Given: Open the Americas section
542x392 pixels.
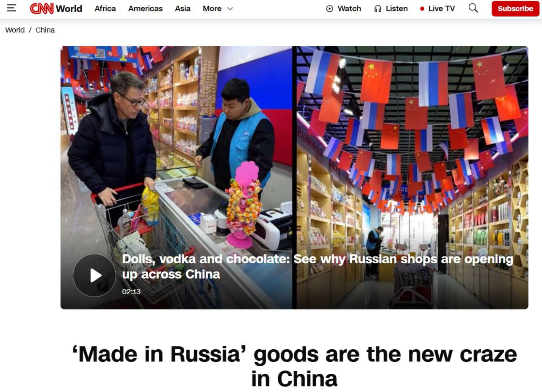Looking at the screenshot, I should [145, 8].
